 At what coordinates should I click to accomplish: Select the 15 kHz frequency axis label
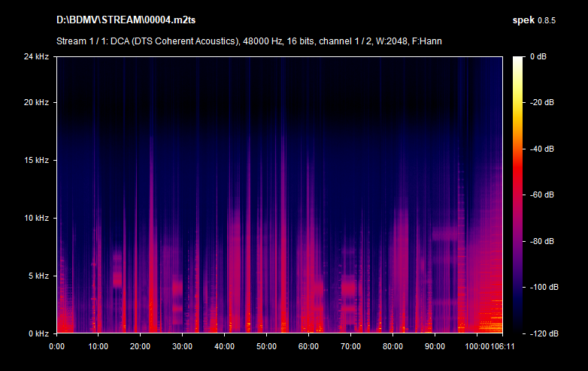coord(36,160)
